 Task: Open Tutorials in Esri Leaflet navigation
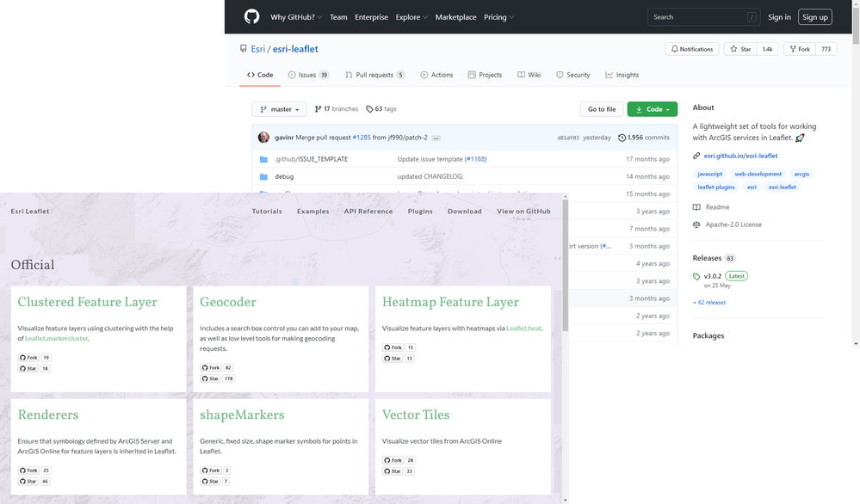click(267, 211)
